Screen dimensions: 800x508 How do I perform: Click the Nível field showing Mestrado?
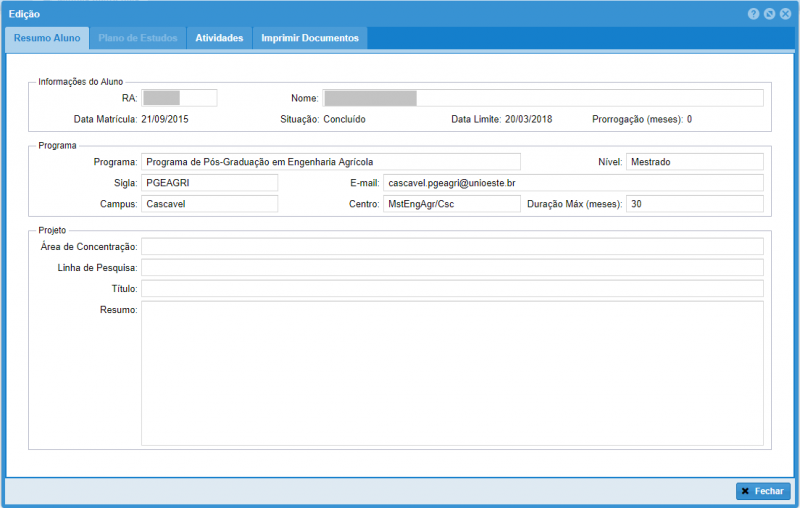(x=694, y=162)
